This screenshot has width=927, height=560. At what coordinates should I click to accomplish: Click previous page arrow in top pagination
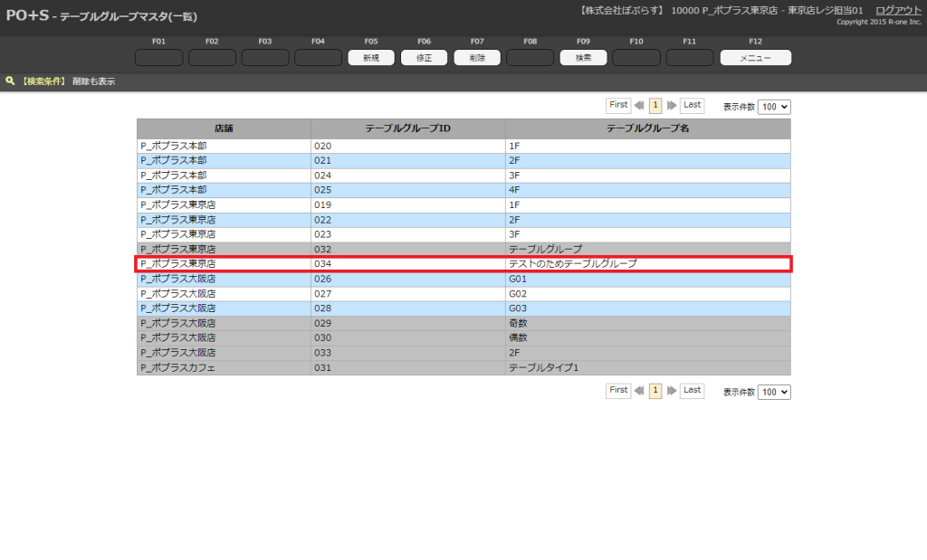coord(639,106)
